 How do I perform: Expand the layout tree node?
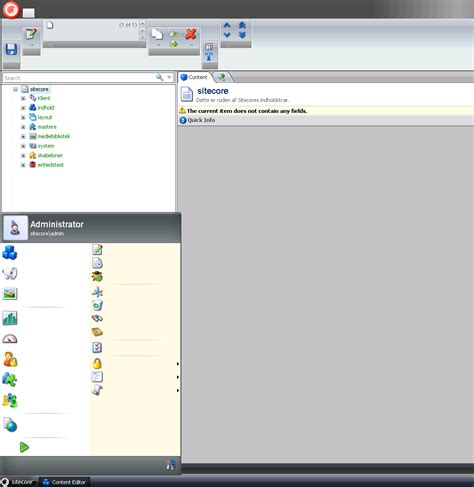click(x=23, y=117)
